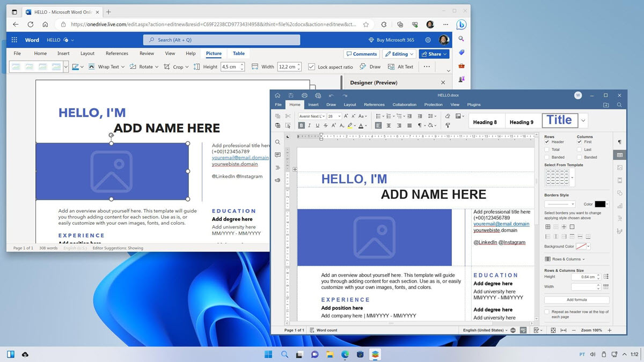Open Image settings in the right sidebar
The image size is (644, 362).
click(x=620, y=168)
